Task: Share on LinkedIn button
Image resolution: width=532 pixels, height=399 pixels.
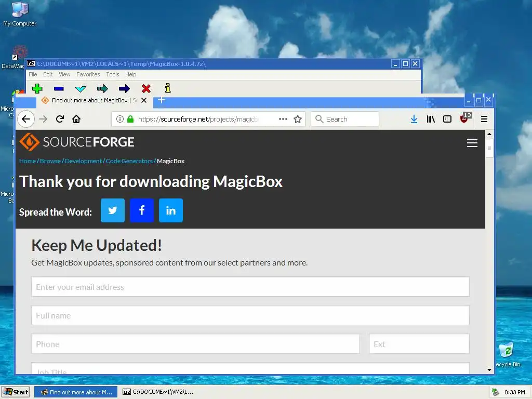Action: [x=171, y=210]
